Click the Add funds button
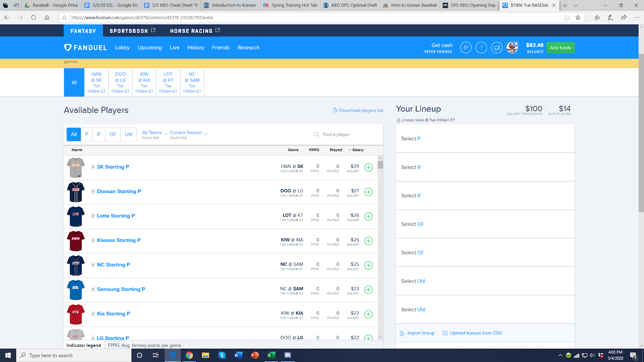The width and height of the screenshot is (644, 362). click(x=560, y=47)
